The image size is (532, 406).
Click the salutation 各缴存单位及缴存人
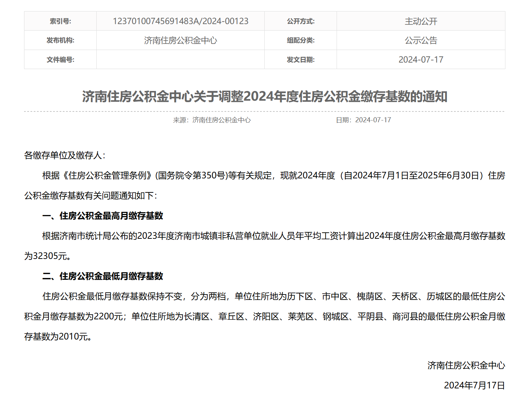[x=65, y=155]
